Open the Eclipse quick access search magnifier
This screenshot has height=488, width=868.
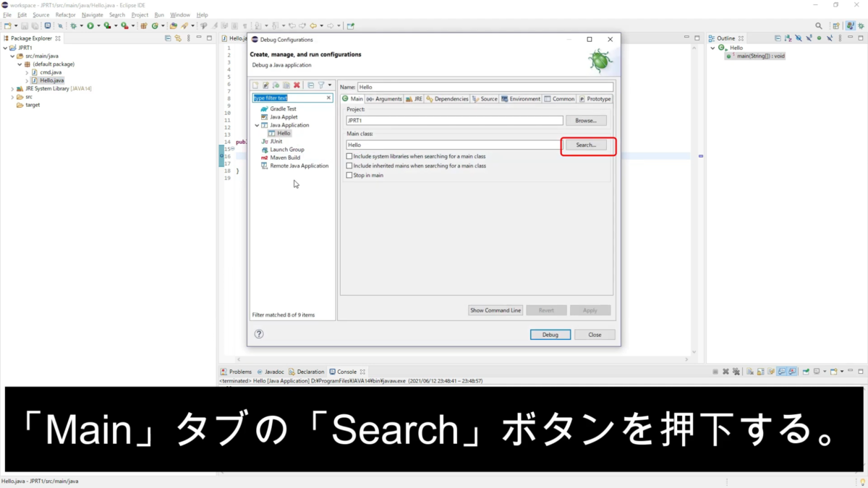(x=819, y=25)
